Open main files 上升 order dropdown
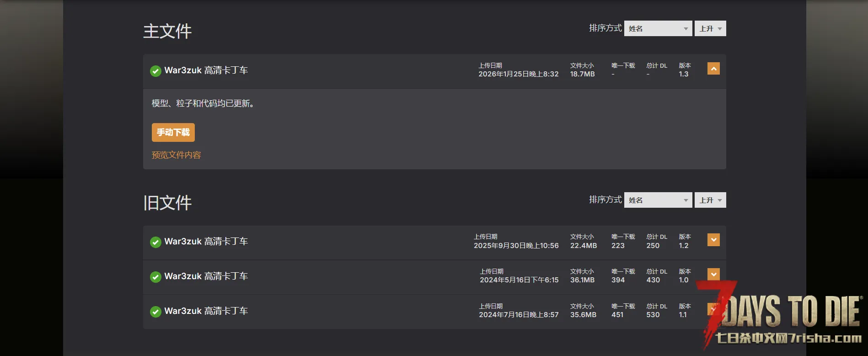 710,28
